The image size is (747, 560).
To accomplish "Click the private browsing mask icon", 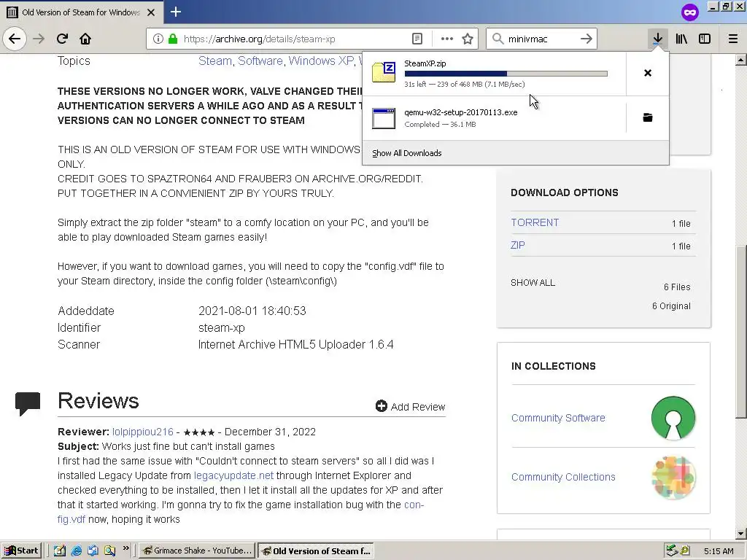I will pos(689,12).
